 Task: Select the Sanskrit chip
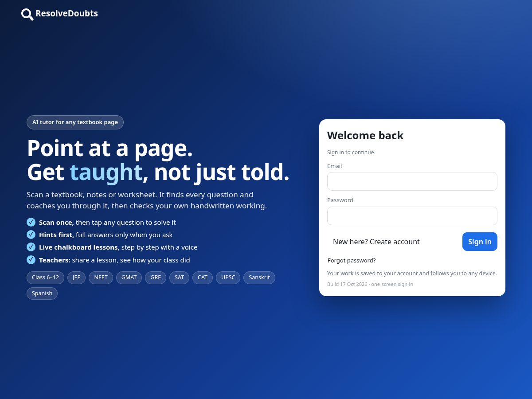(x=259, y=278)
